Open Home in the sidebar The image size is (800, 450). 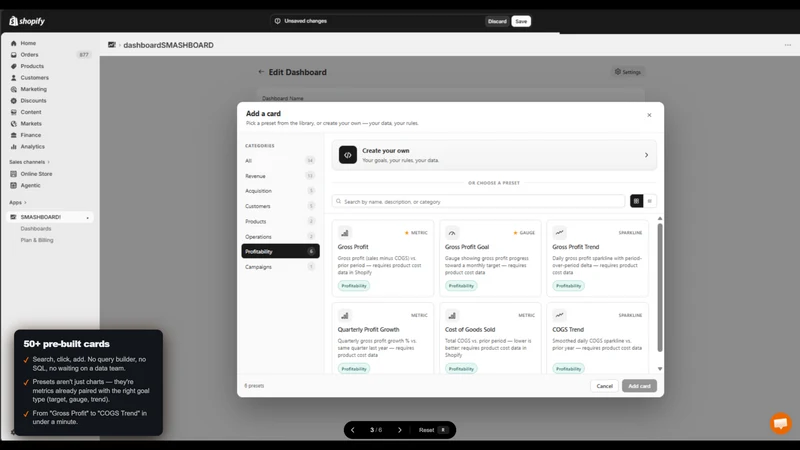click(x=28, y=43)
